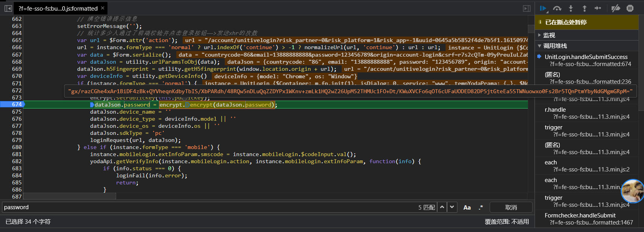Click the single Step arrow icon

coord(598,8)
